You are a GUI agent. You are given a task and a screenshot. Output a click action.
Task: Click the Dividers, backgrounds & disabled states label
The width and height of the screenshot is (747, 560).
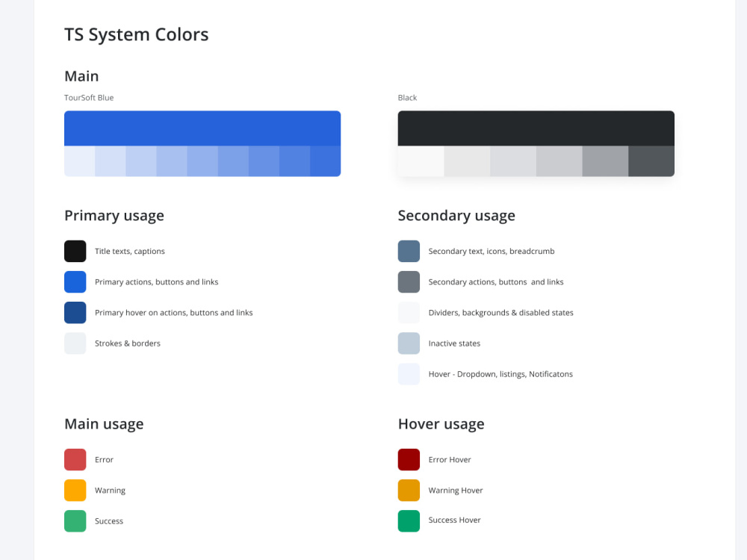click(x=500, y=313)
